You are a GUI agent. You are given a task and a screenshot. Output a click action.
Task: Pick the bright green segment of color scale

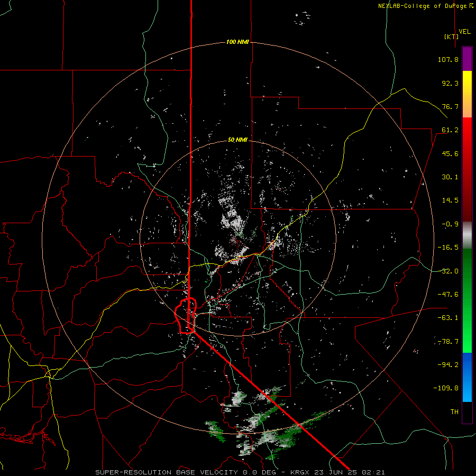click(x=467, y=300)
